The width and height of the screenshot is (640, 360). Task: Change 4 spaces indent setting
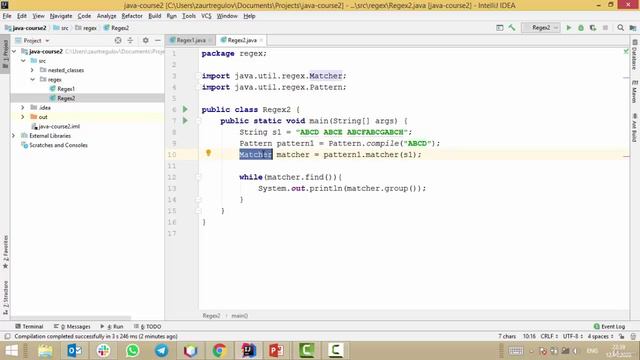[600, 336]
